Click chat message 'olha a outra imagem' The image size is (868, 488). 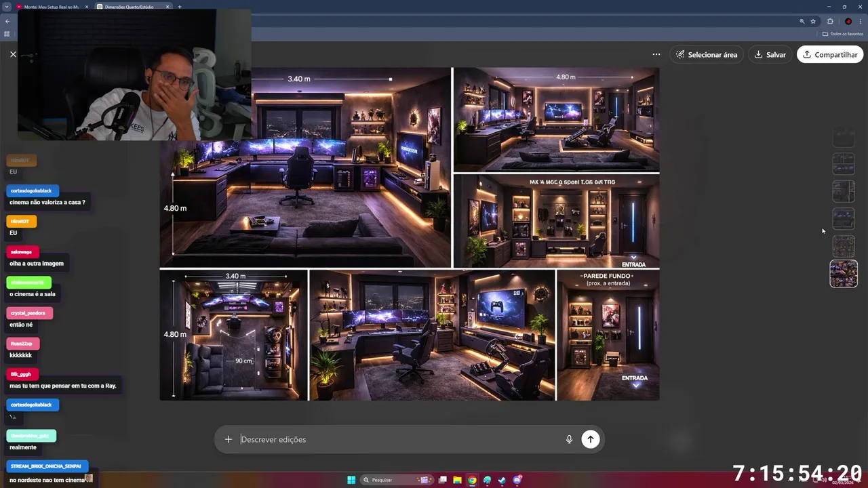(37, 264)
